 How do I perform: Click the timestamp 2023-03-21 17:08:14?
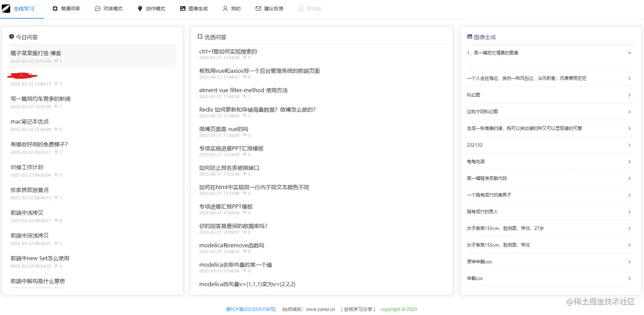pos(219,252)
